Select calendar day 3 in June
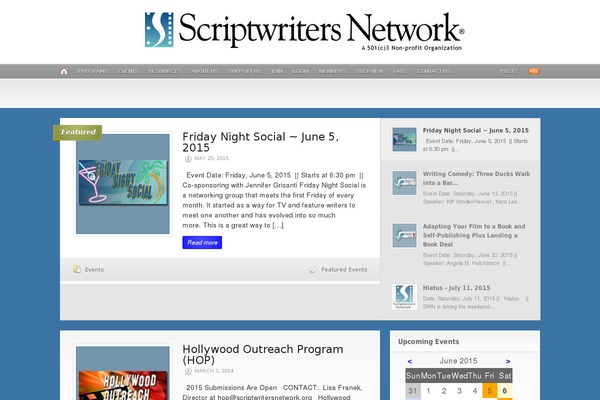The width and height of the screenshot is (600, 400). (459, 391)
